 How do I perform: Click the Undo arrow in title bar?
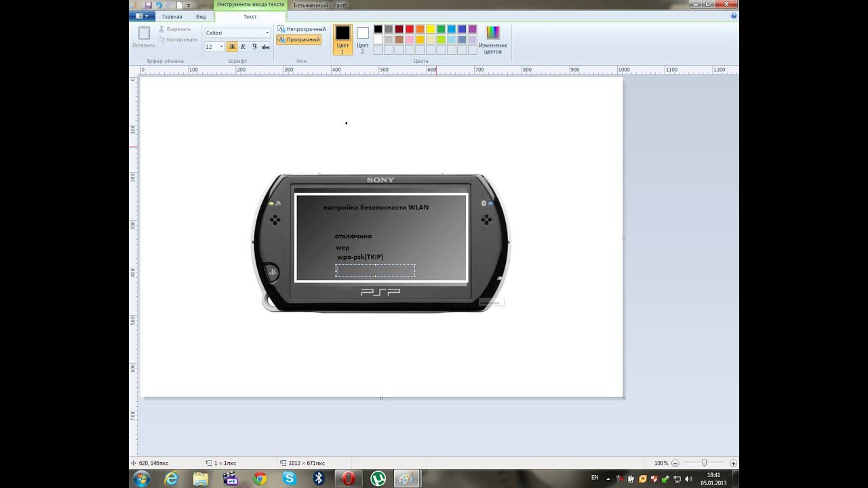(159, 5)
